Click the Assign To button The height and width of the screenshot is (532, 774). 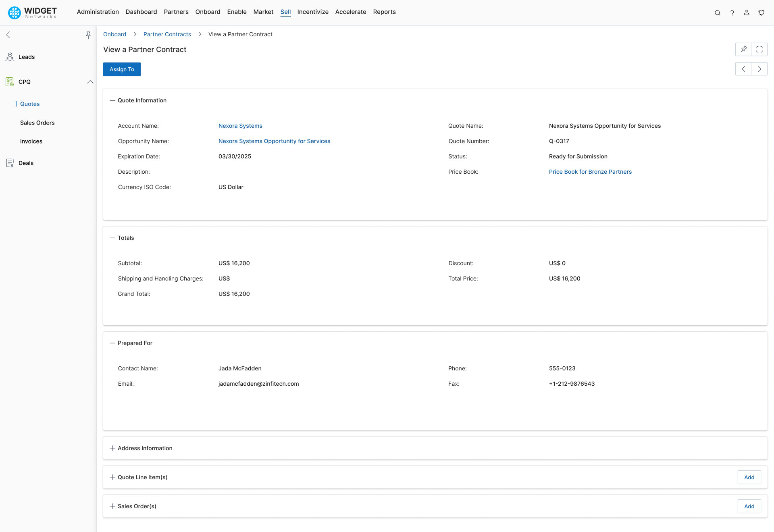(x=121, y=69)
